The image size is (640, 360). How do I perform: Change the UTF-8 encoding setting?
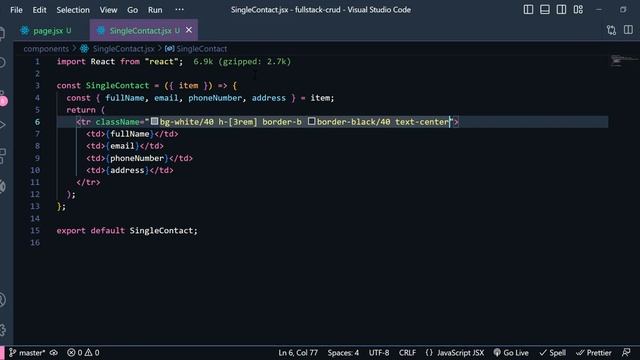pos(379,353)
